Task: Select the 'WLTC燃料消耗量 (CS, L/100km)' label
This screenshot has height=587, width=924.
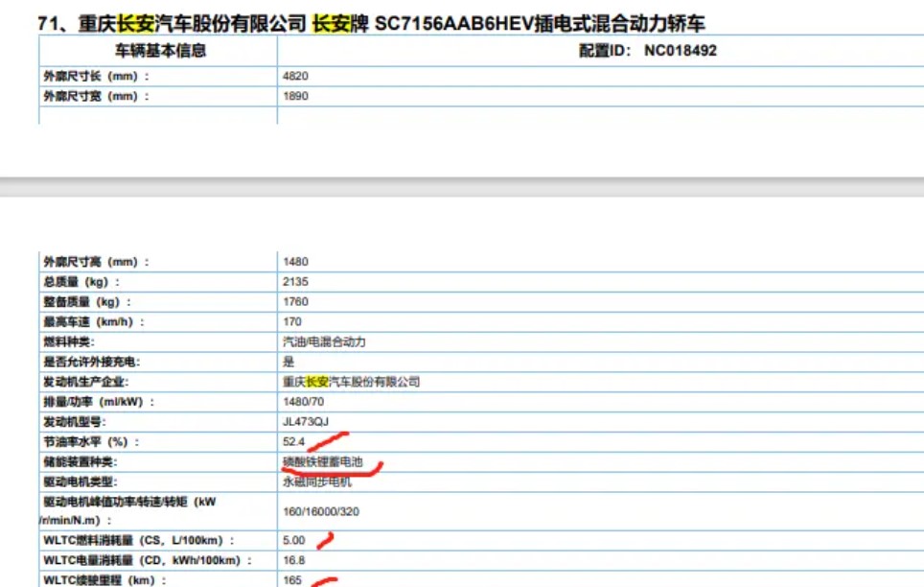Action: 139,541
